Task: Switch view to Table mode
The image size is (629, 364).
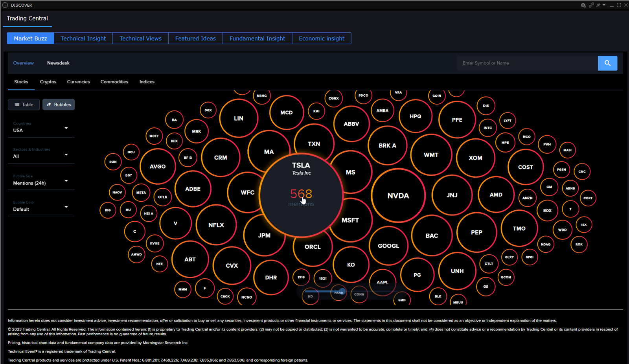Action: pyautogui.click(x=24, y=105)
